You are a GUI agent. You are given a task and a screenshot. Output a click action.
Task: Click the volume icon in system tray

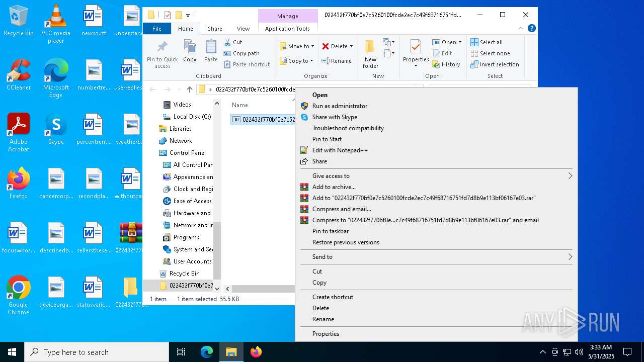click(579, 352)
